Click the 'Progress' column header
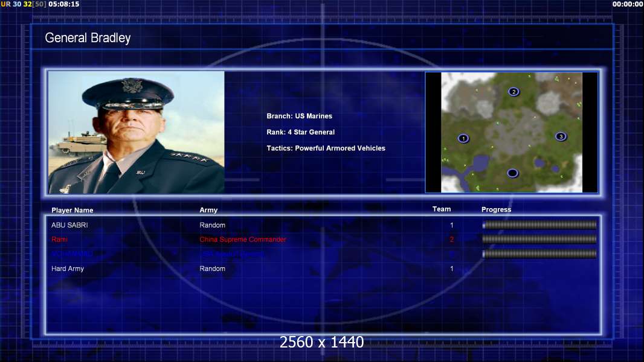644x362 pixels. [x=496, y=209]
